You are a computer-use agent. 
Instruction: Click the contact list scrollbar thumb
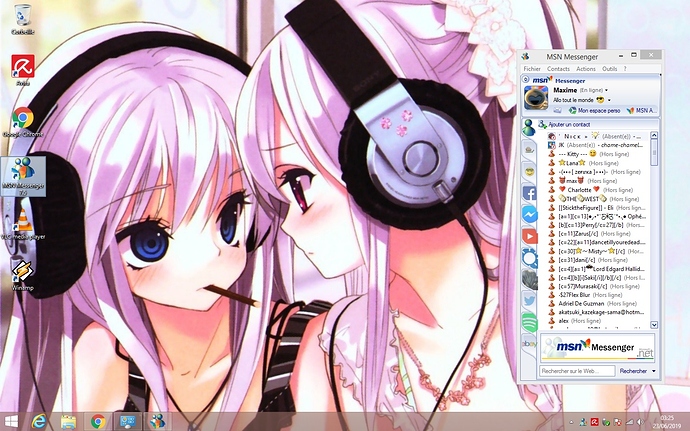tap(654, 152)
